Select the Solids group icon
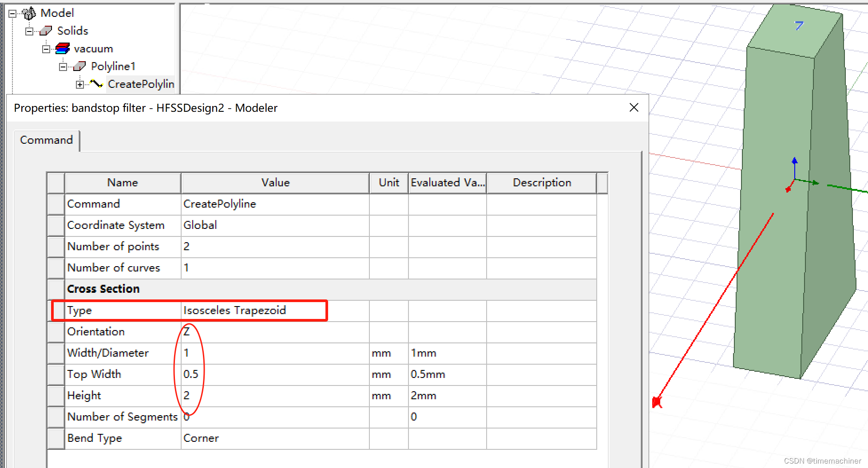The width and height of the screenshot is (868, 468). pos(46,31)
